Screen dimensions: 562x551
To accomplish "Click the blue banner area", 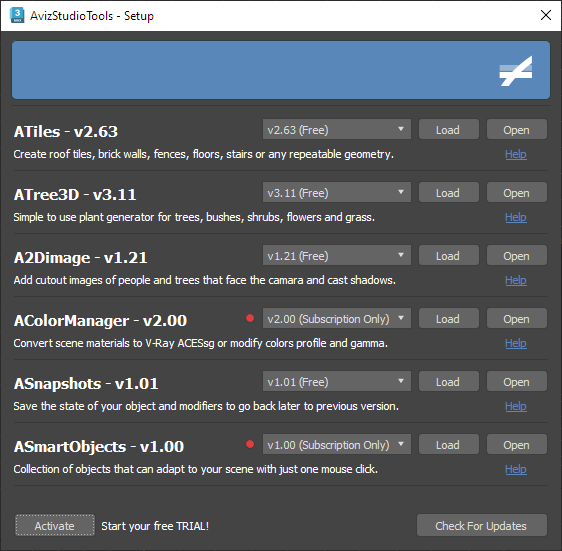I will click(x=281, y=70).
